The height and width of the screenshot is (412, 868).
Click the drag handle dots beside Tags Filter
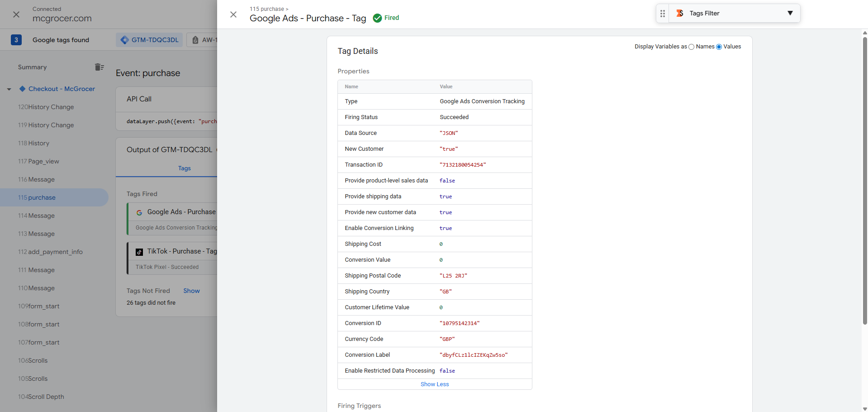click(662, 14)
